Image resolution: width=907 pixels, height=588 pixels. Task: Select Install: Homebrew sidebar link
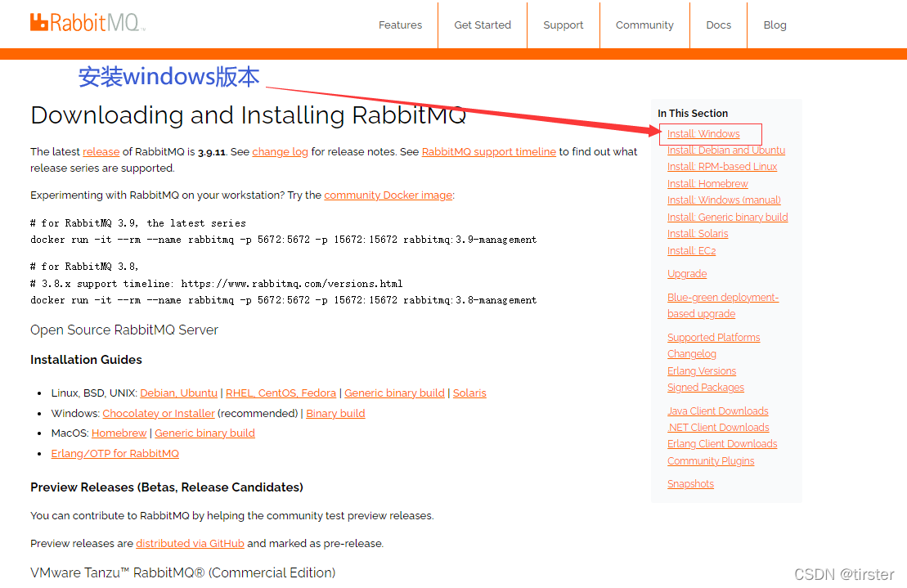coord(707,183)
